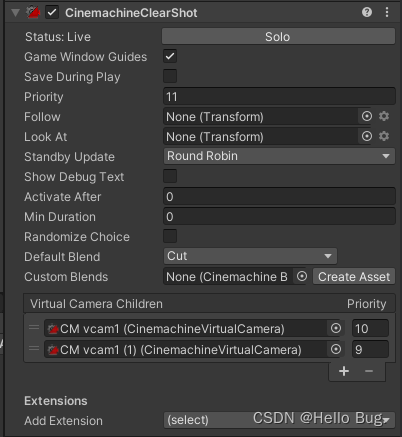Open the component three-dot options menu
402x437 pixels.
pos(387,12)
